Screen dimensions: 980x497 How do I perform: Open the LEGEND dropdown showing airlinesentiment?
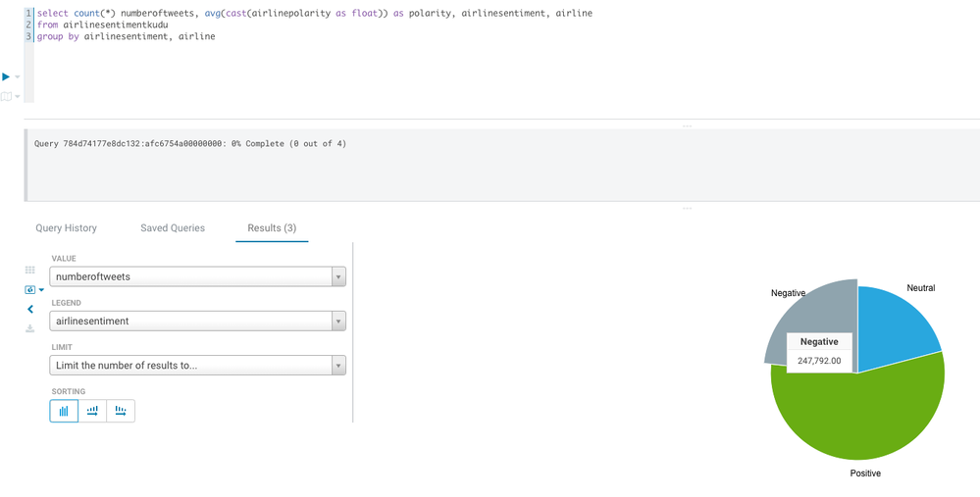click(197, 321)
